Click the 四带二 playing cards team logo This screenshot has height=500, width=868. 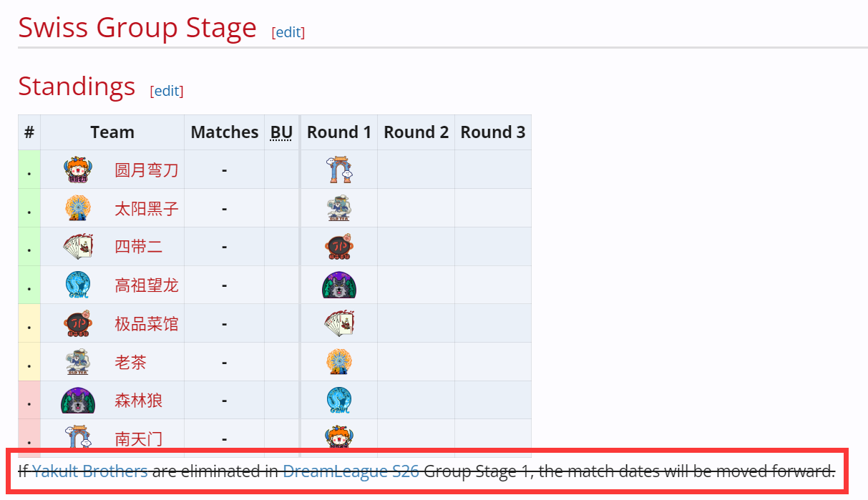(x=77, y=247)
